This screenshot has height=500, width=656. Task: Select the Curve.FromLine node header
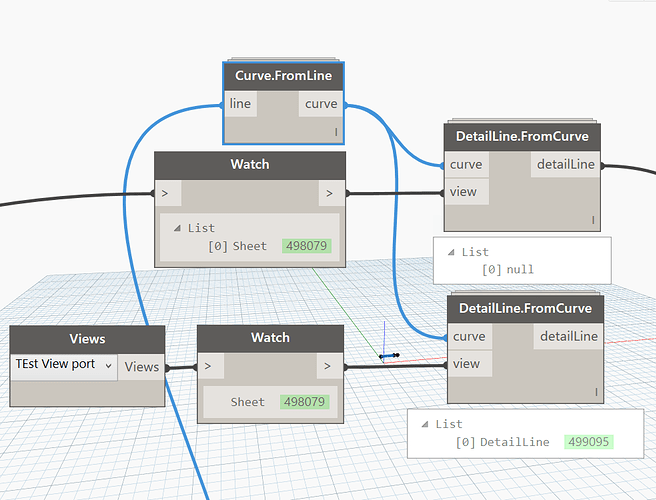[283, 76]
